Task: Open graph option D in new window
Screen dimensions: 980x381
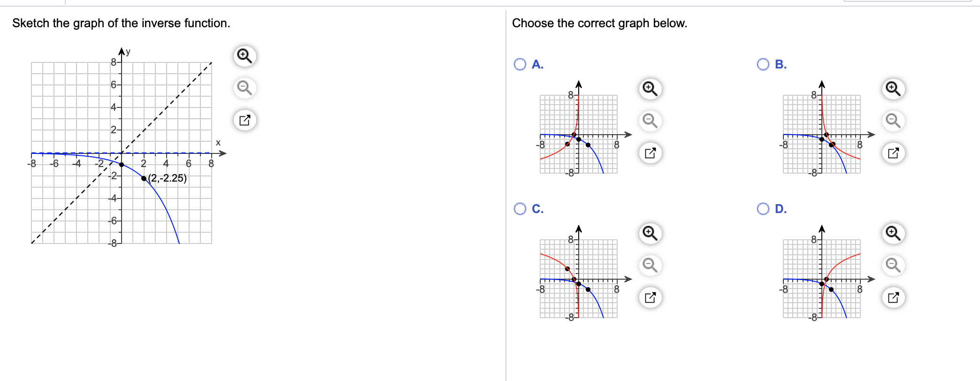Action: point(893,297)
